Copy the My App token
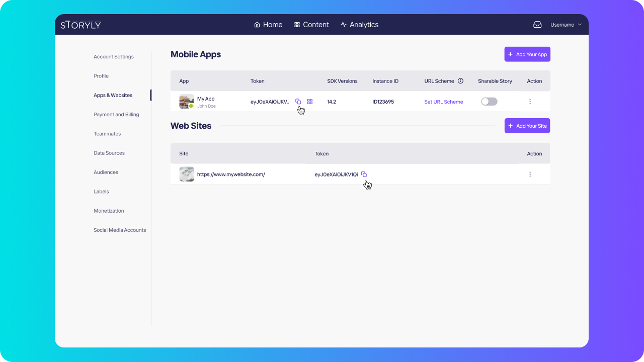This screenshot has height=362, width=644. [298, 102]
